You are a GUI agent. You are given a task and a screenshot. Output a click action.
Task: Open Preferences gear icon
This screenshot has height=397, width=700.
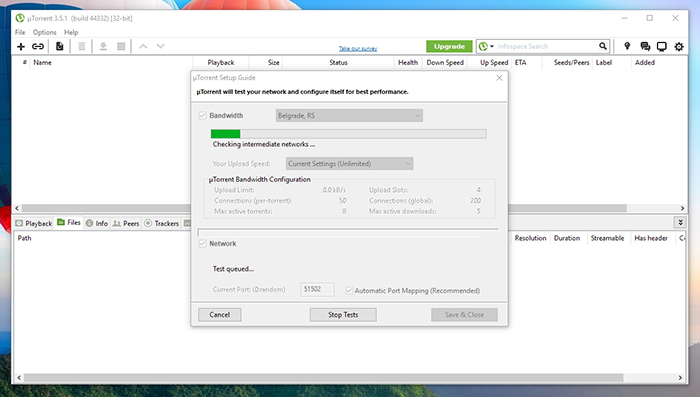point(679,46)
